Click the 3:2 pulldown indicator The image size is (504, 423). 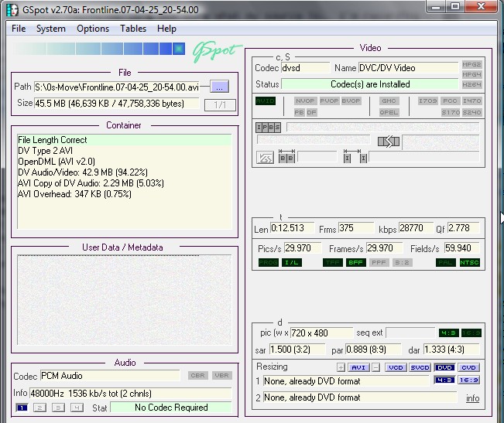[x=402, y=262]
